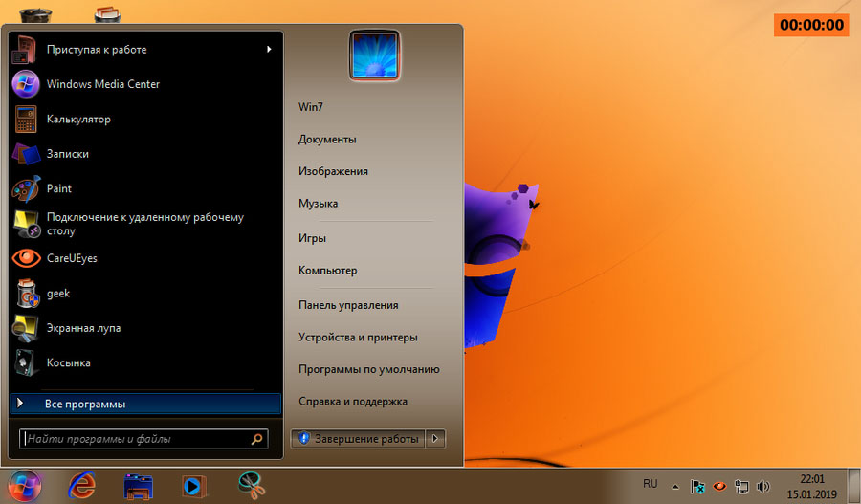
Task: Launch the CareUEyes eye icon
Action: [26, 258]
